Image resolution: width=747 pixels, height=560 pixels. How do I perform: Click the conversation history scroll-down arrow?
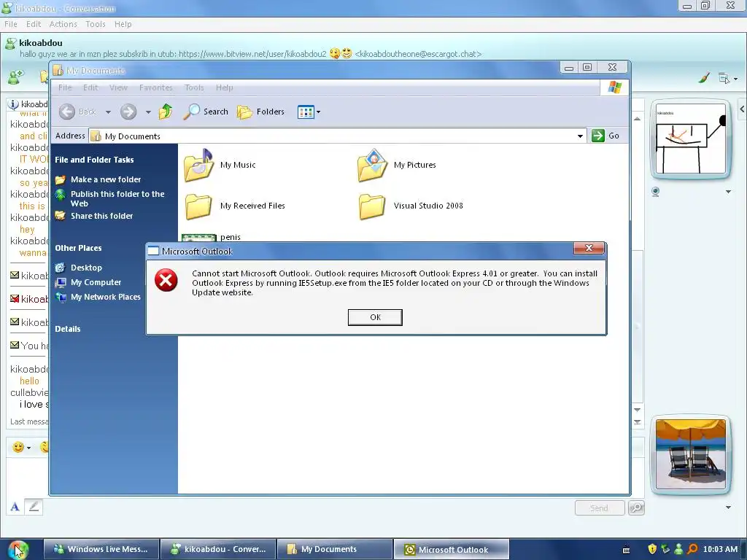(x=637, y=410)
